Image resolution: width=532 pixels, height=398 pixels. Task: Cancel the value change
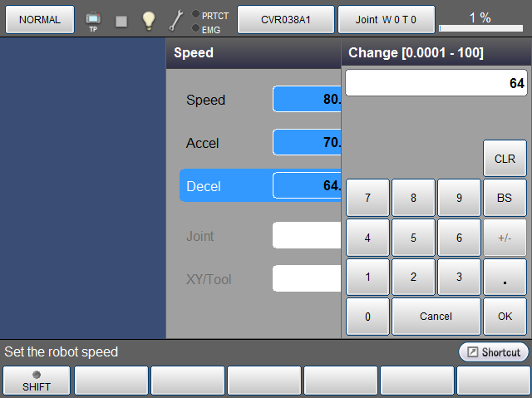pos(436,316)
